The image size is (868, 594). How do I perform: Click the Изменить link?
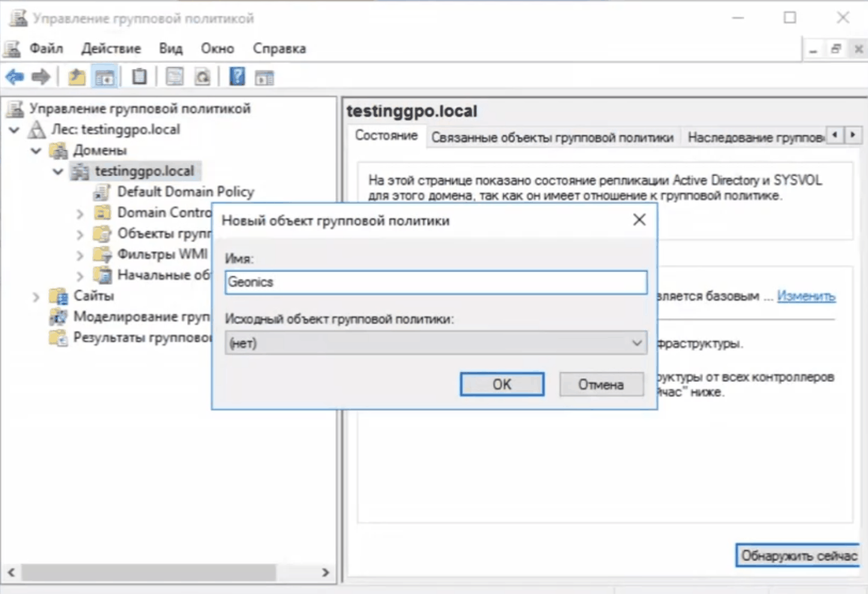click(x=806, y=296)
